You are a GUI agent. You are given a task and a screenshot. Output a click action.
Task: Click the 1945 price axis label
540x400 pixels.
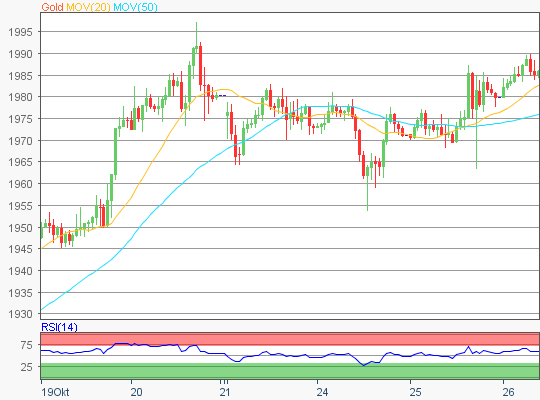tap(20, 249)
